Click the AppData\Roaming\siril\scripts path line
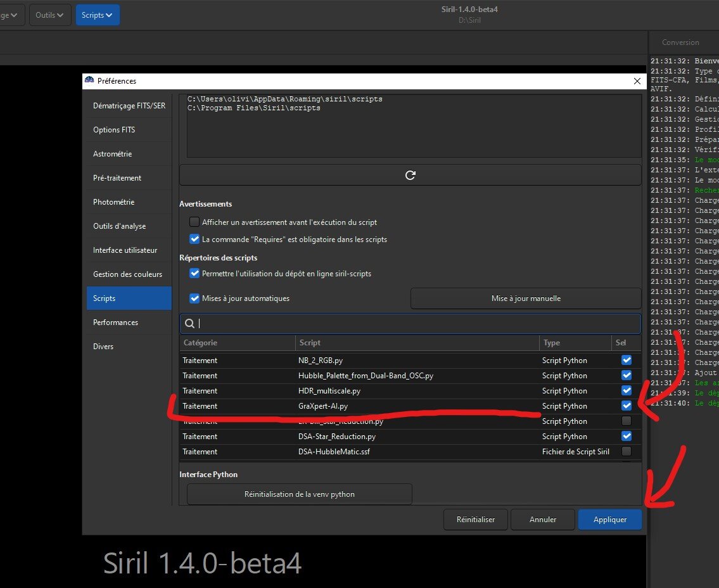719x588 pixels. (x=285, y=99)
